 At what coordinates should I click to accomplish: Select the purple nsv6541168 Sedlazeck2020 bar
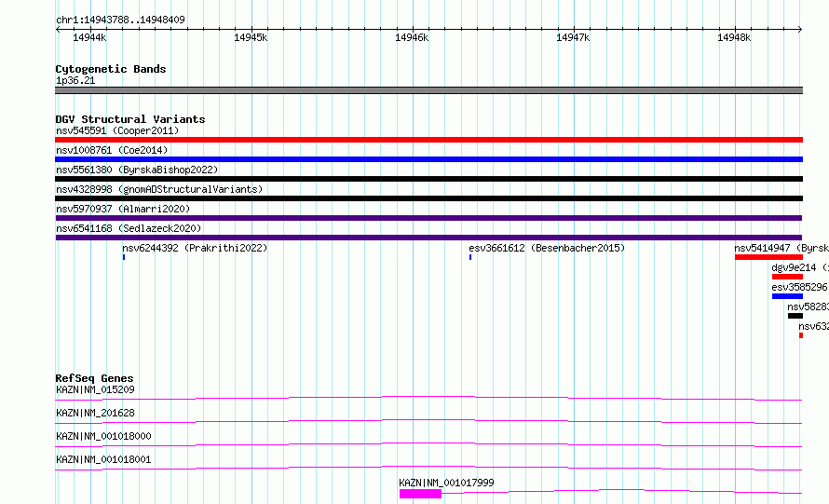tap(428, 238)
